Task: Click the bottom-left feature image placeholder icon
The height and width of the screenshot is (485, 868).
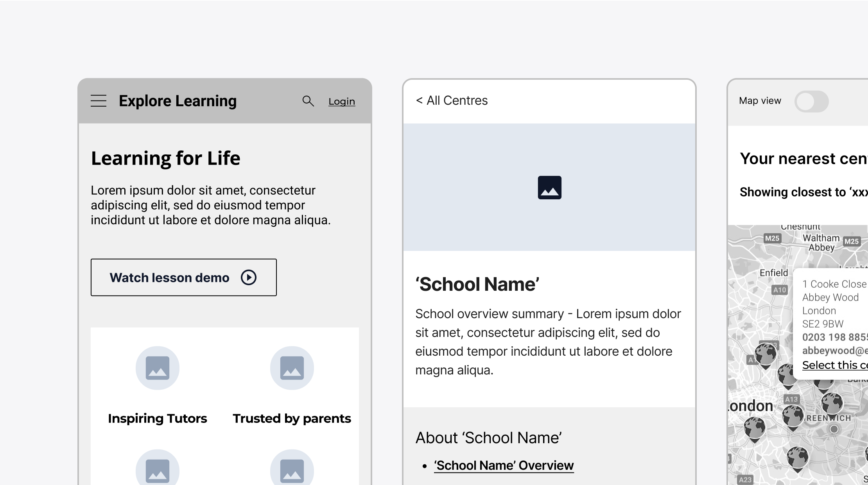Action: click(158, 469)
